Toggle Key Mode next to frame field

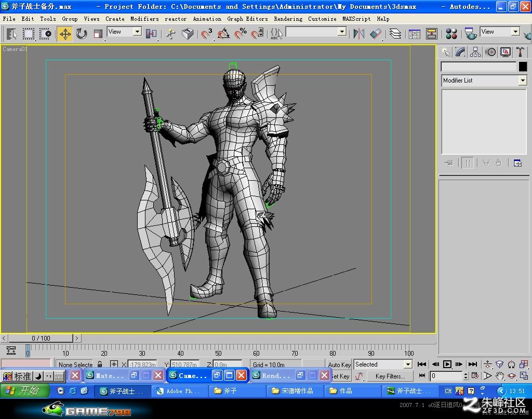click(x=422, y=375)
